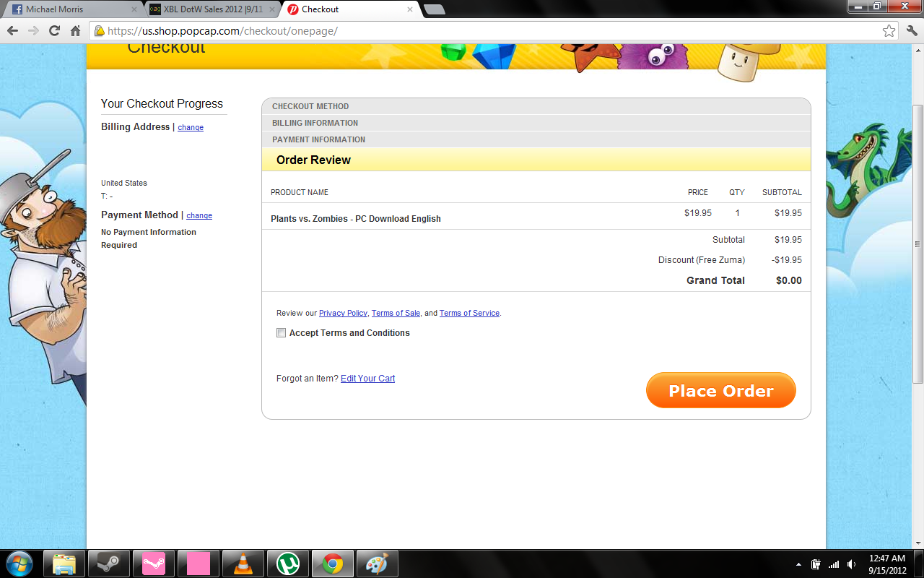Screen dimensions: 924x578
Task: Click Chrome icon in the taskbar
Action: tap(333, 564)
